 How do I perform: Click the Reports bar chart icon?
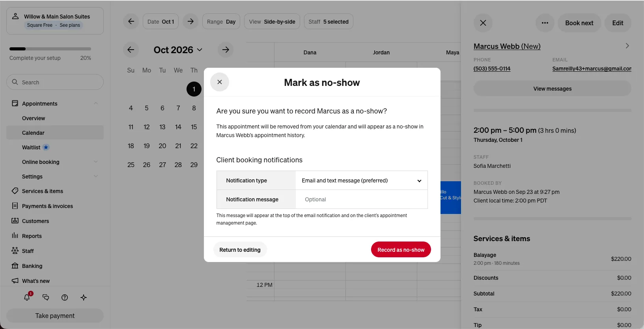pyautogui.click(x=15, y=236)
